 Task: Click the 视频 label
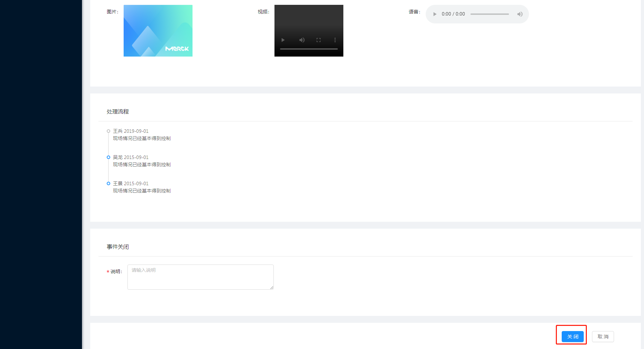click(264, 12)
